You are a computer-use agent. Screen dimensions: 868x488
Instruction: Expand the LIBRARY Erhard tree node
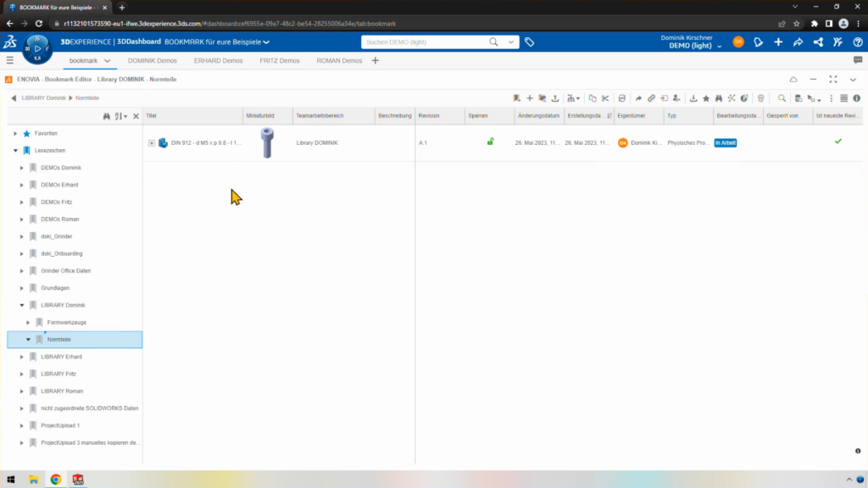coord(21,357)
